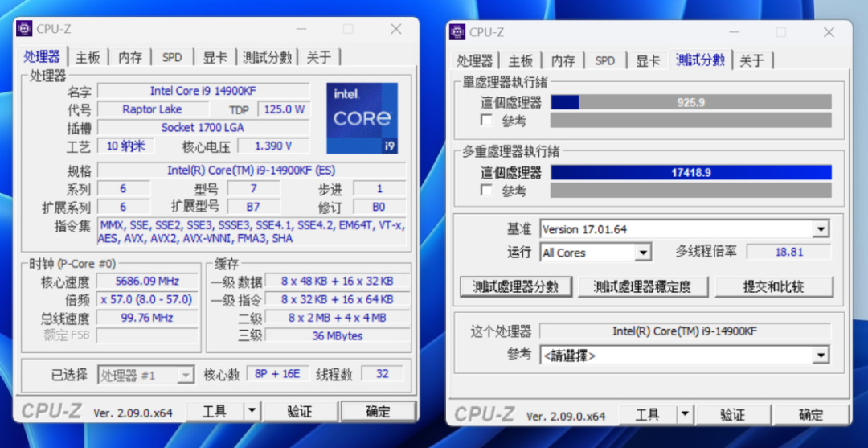This screenshot has width=868, height=448.
Task: Minimize the right CPU-Z window
Action: click(733, 32)
